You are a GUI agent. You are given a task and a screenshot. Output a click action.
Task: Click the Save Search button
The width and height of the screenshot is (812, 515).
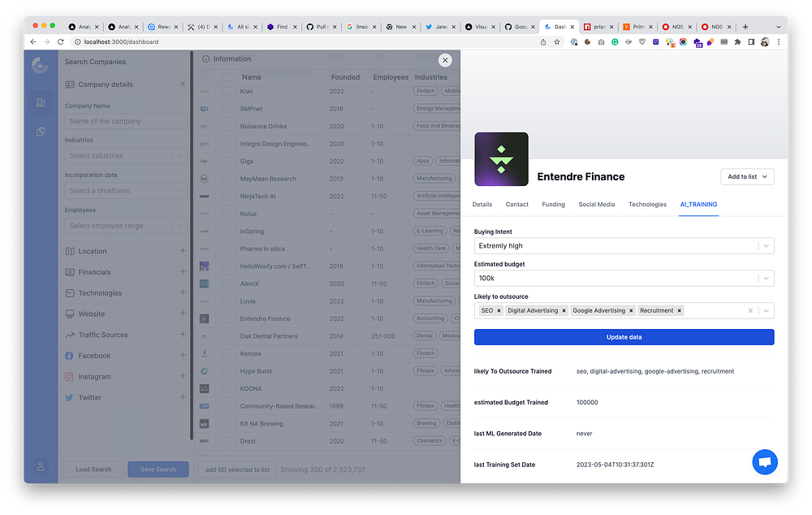tap(158, 469)
